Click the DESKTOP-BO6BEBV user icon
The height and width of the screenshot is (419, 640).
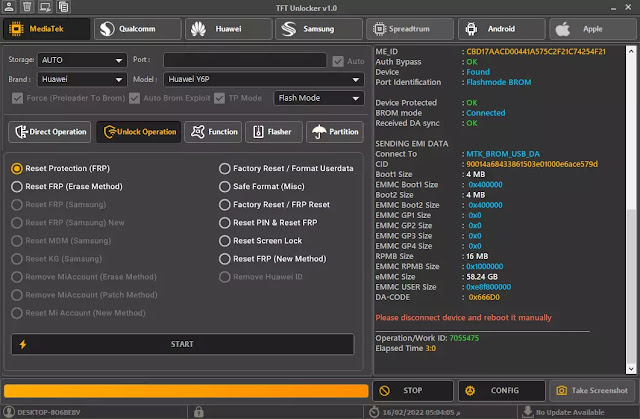click(x=9, y=412)
